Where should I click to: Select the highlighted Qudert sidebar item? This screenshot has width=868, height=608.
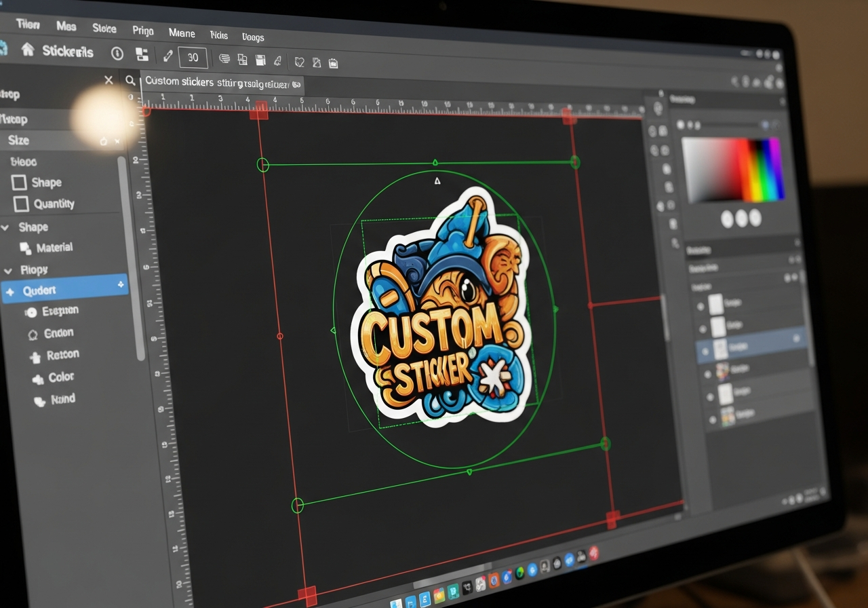point(64,290)
